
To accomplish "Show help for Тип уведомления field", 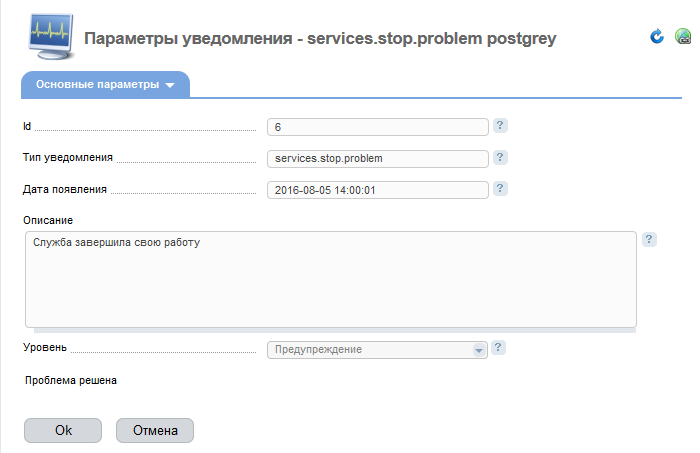I will click(x=500, y=157).
